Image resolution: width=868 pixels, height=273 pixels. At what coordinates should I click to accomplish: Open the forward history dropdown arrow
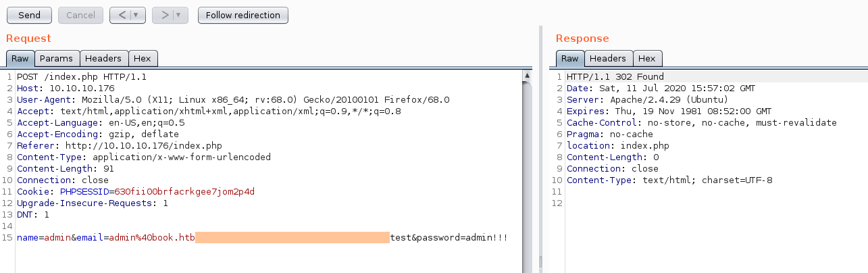click(178, 15)
